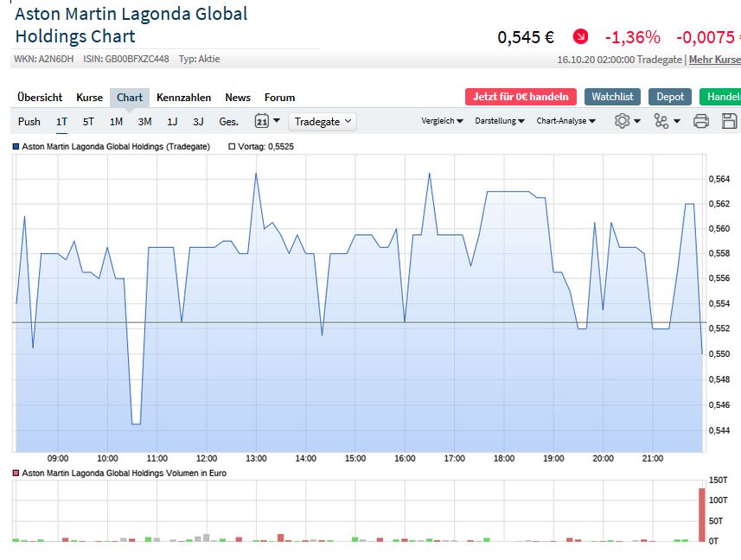Expand the Vergleich dropdown

(x=442, y=121)
